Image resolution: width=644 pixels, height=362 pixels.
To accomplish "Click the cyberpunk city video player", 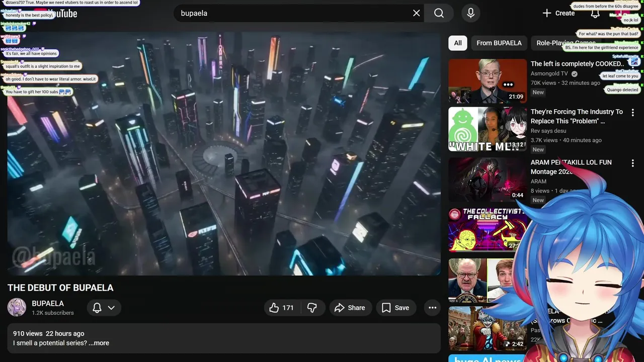I will coord(224,153).
